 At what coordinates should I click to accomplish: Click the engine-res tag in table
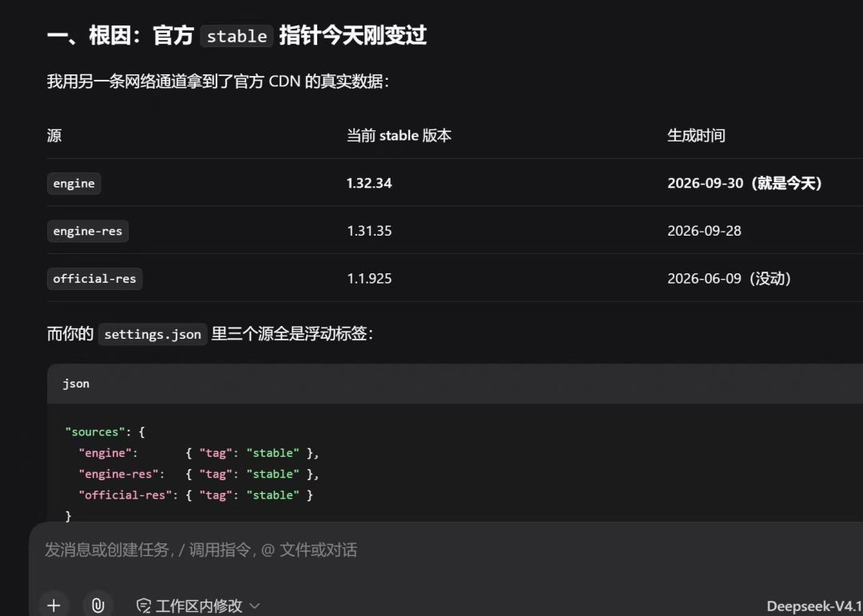click(x=88, y=231)
